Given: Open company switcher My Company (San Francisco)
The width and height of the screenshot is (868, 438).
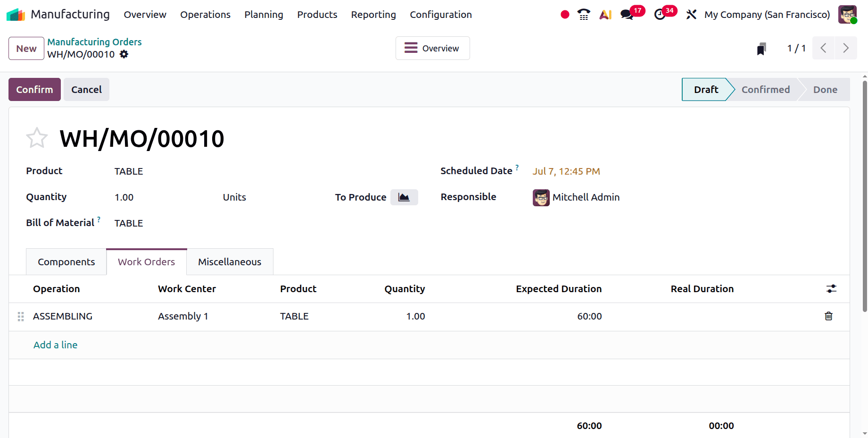Looking at the screenshot, I should pyautogui.click(x=767, y=15).
